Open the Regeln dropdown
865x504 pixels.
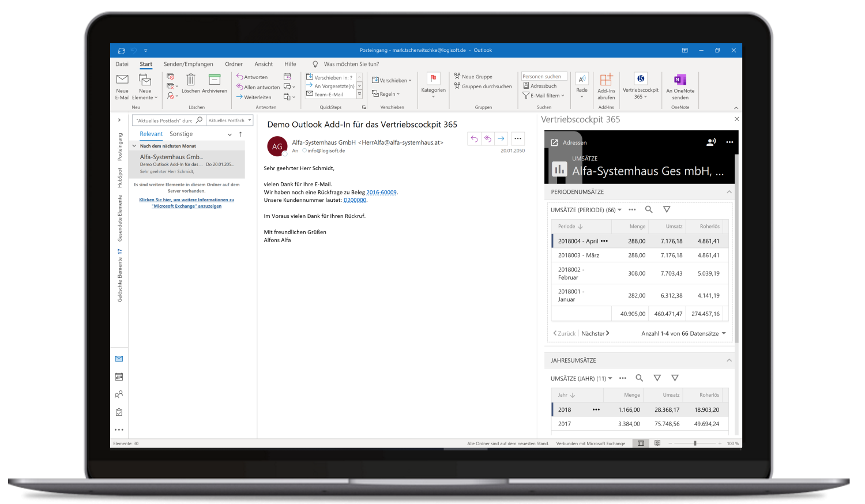(386, 93)
